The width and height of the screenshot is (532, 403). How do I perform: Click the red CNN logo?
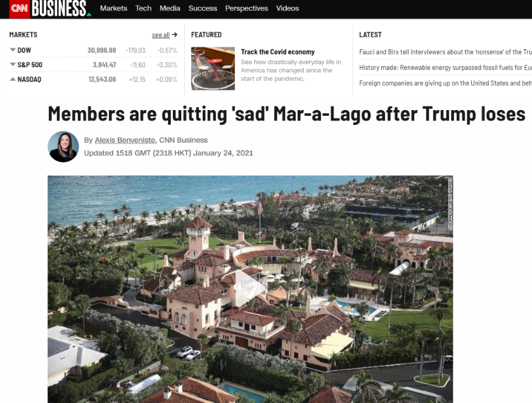19,9
